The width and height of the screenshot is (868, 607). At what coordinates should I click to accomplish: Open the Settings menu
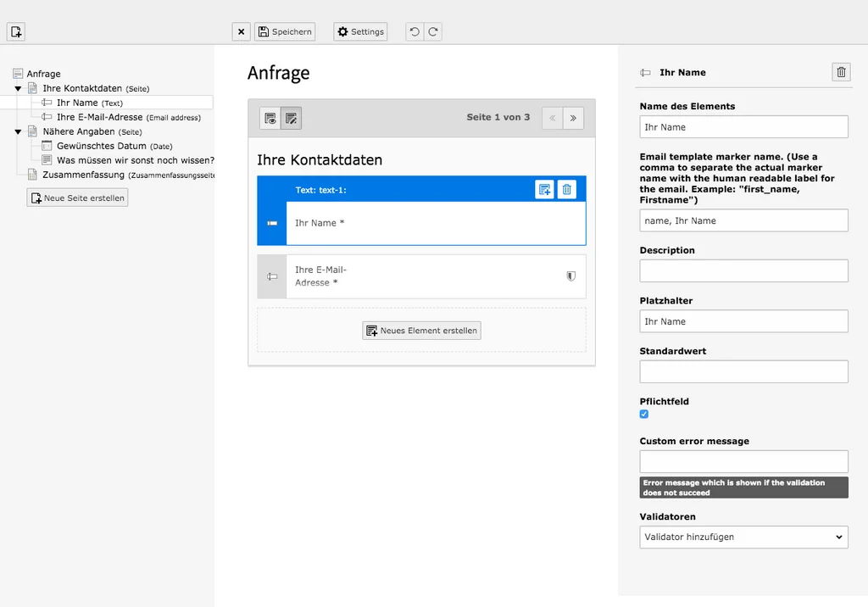click(x=359, y=31)
